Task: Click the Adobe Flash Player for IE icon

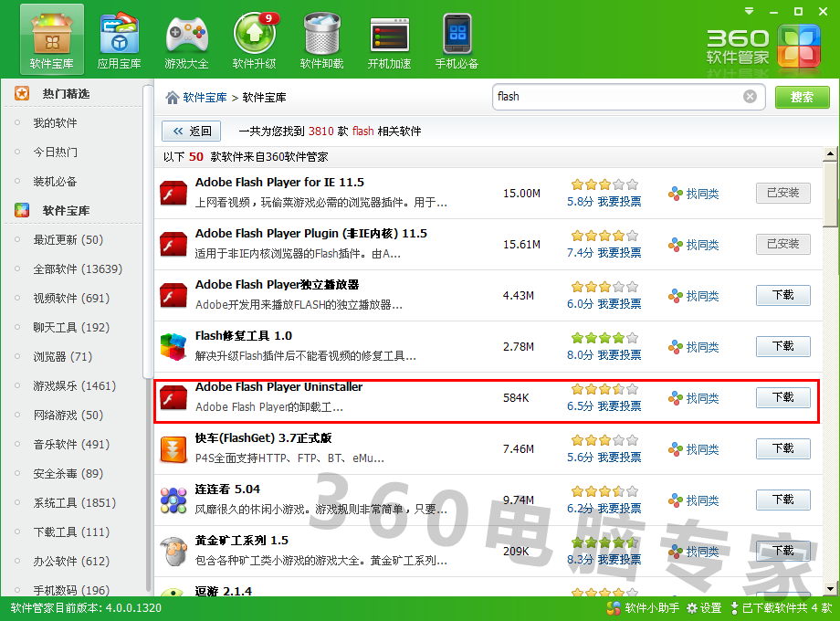Action: coord(173,193)
